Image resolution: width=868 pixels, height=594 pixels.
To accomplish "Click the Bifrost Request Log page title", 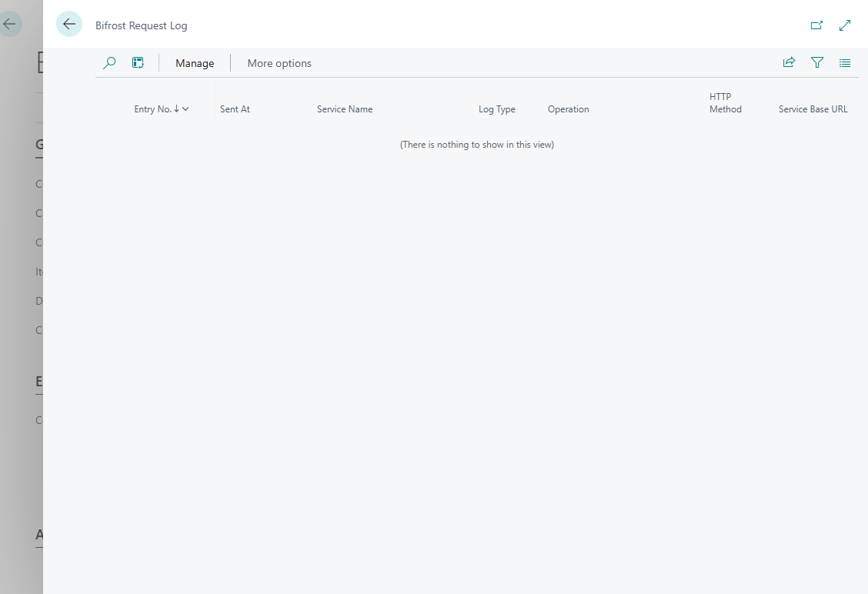I will tap(141, 25).
